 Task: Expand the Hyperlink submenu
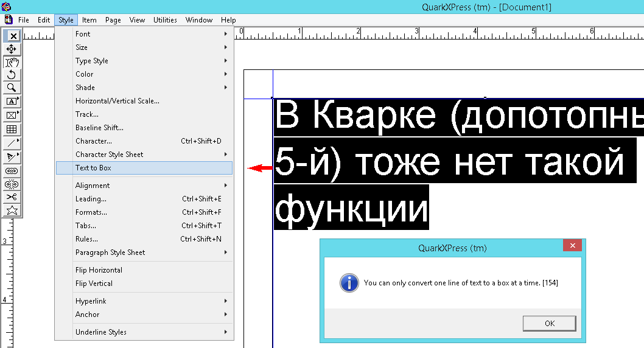pos(144,301)
